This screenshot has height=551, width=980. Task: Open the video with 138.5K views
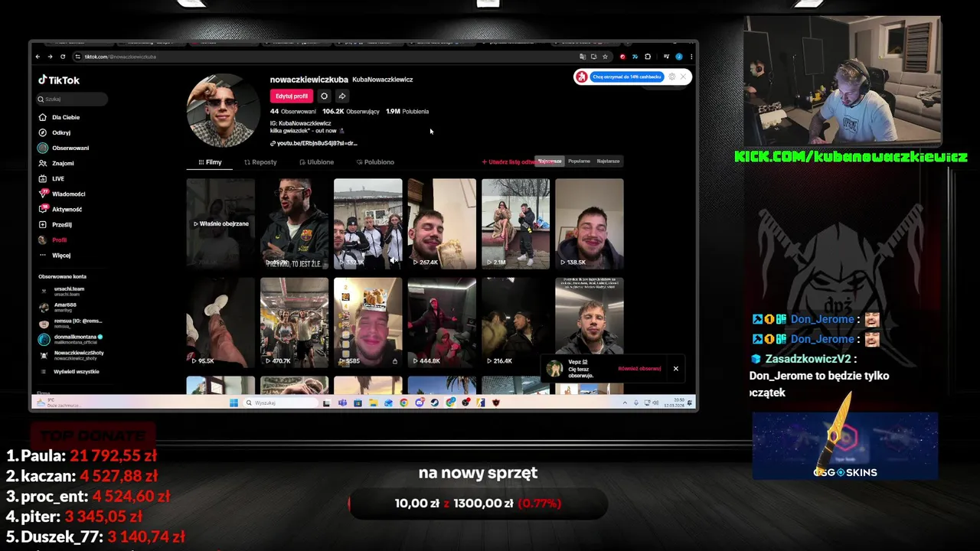click(x=590, y=223)
